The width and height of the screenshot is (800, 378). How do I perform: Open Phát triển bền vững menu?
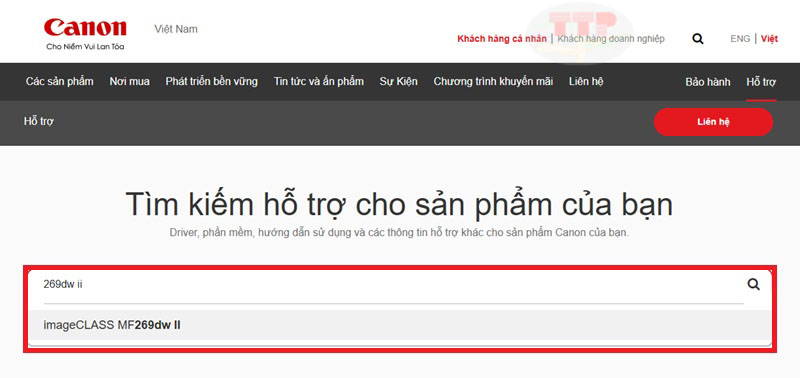click(211, 82)
